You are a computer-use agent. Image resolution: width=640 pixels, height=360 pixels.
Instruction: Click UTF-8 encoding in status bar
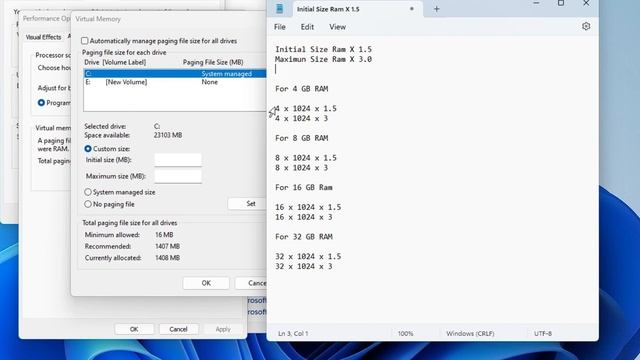click(x=543, y=333)
